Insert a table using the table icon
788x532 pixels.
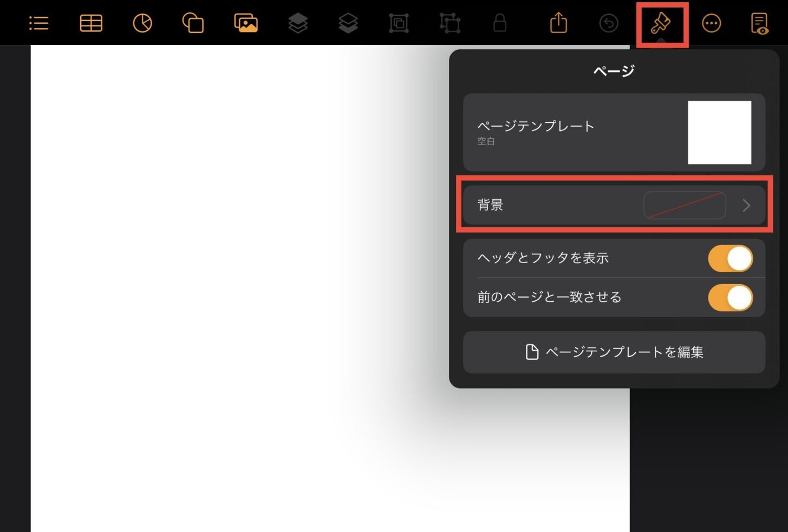[x=91, y=23]
